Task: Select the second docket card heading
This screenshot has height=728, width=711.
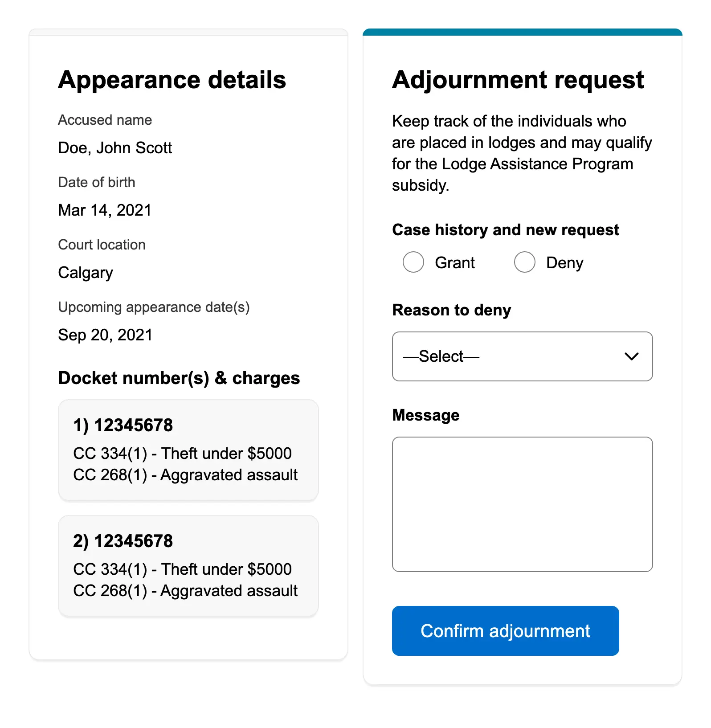Action: click(123, 541)
